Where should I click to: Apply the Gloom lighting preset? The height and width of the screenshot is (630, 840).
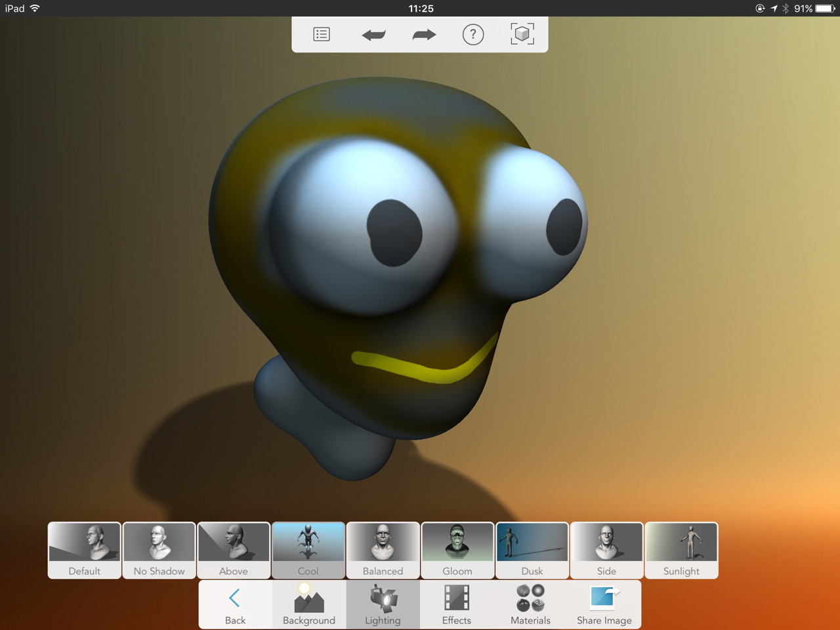[457, 550]
